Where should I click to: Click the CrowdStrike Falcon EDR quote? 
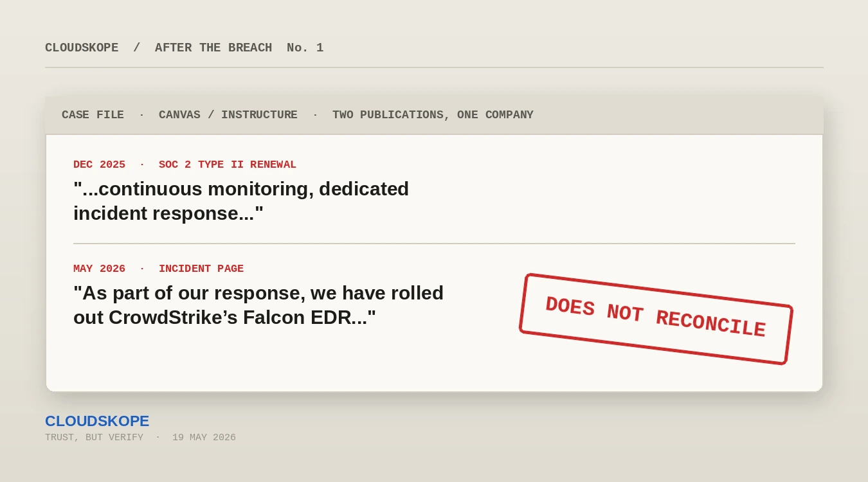258,305
